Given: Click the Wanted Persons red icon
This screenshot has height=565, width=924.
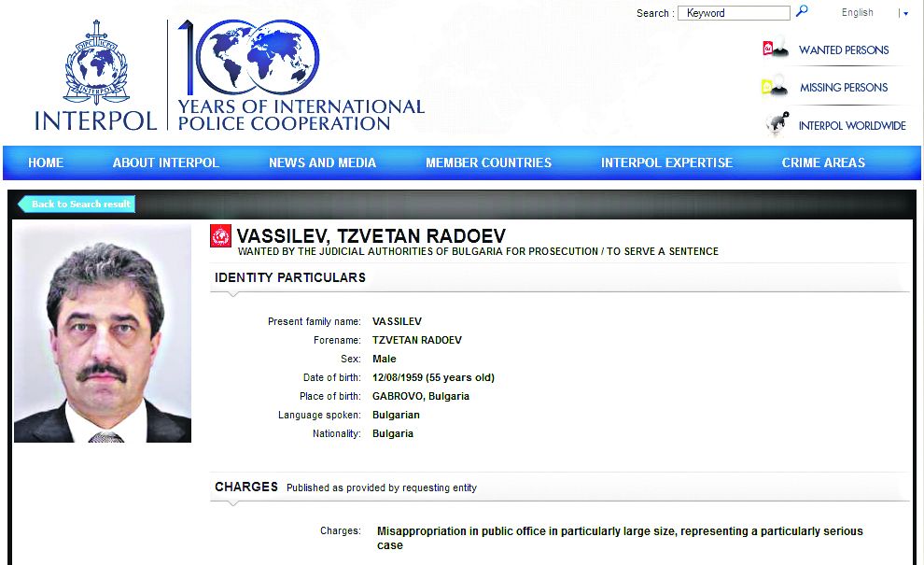Looking at the screenshot, I should (x=775, y=49).
